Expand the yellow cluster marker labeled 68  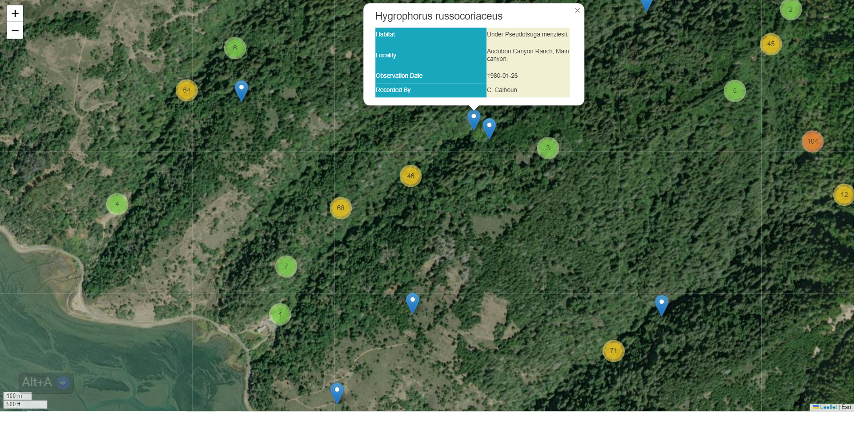pos(341,208)
